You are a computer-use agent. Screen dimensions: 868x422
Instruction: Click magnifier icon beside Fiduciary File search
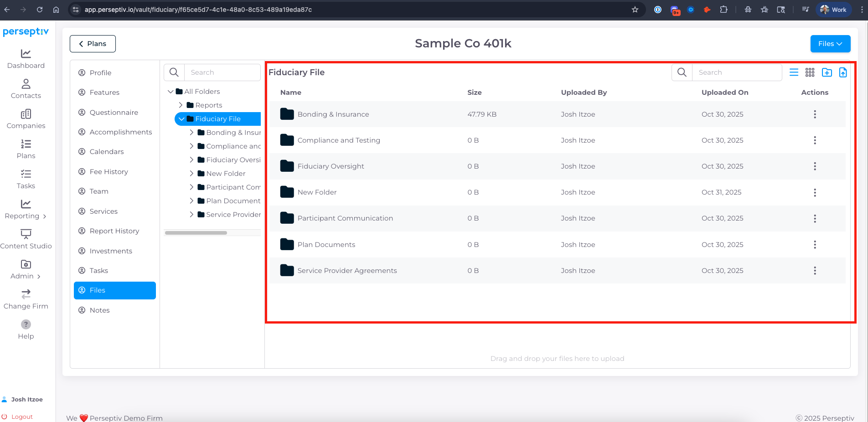coord(682,72)
